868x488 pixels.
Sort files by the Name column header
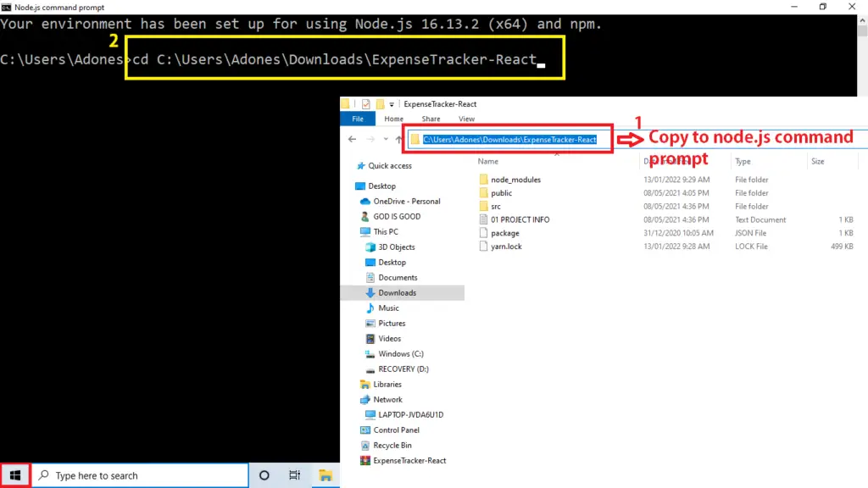point(488,161)
